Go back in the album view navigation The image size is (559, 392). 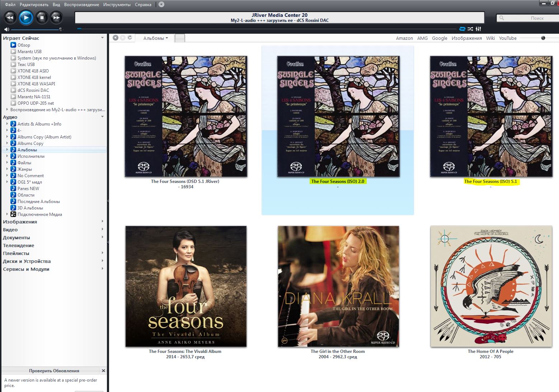[116, 38]
